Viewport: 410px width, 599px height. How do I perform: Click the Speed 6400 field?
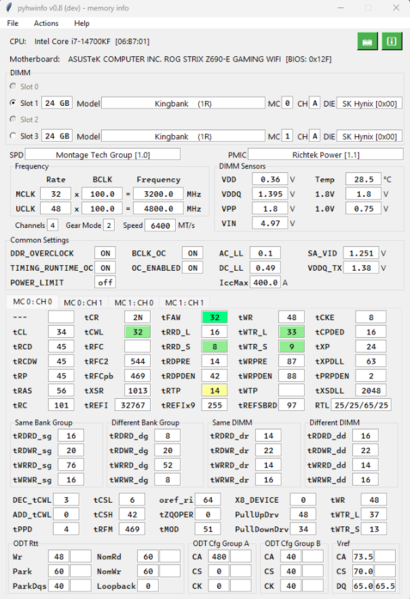160,225
